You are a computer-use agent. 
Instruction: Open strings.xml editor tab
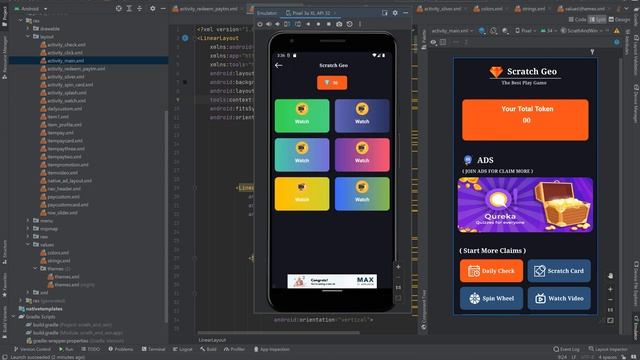tap(531, 9)
